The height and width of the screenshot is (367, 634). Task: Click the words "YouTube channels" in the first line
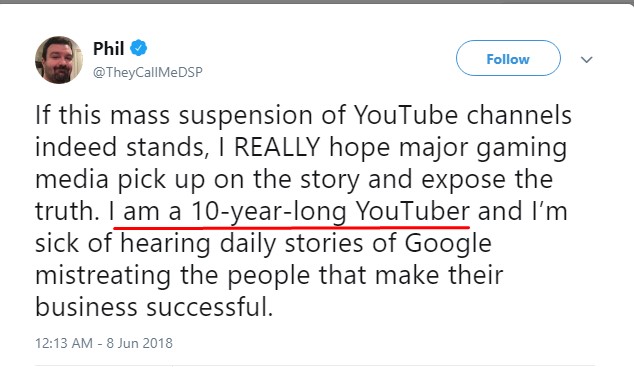coord(463,115)
